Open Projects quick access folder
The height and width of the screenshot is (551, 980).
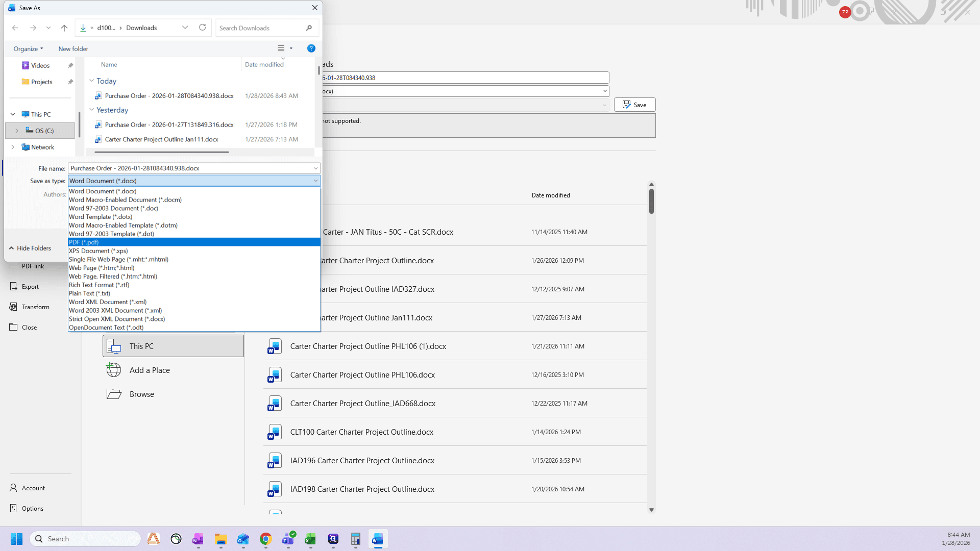click(41, 82)
